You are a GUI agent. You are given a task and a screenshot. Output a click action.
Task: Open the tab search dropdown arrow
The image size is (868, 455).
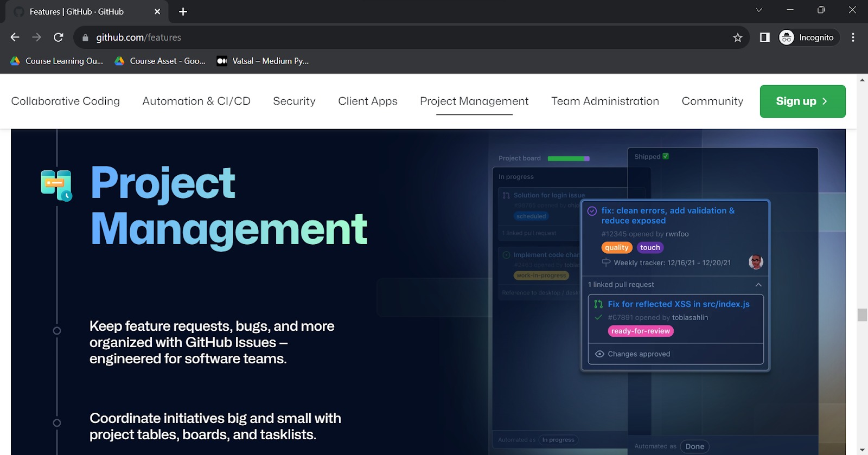(759, 10)
